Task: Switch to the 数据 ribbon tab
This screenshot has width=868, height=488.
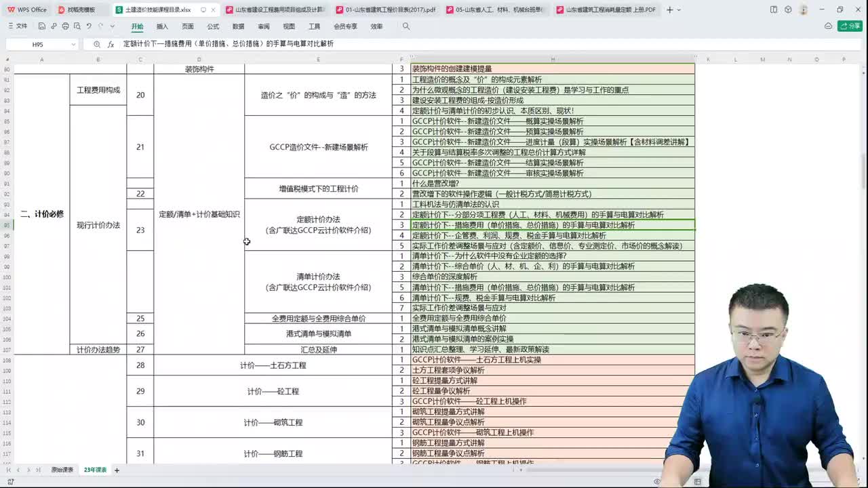Action: 238,26
